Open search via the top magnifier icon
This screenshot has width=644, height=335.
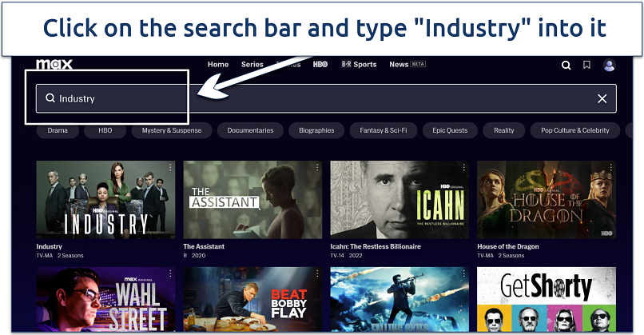point(566,65)
